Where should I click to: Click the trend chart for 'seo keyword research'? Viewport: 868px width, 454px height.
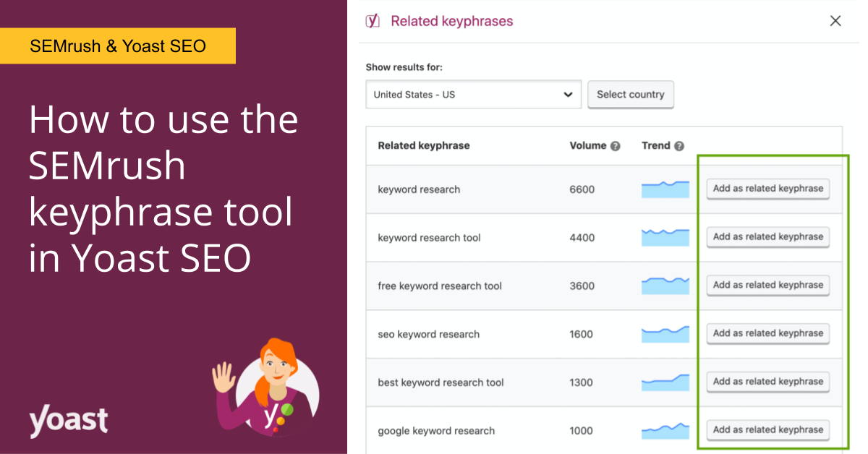coord(665,334)
